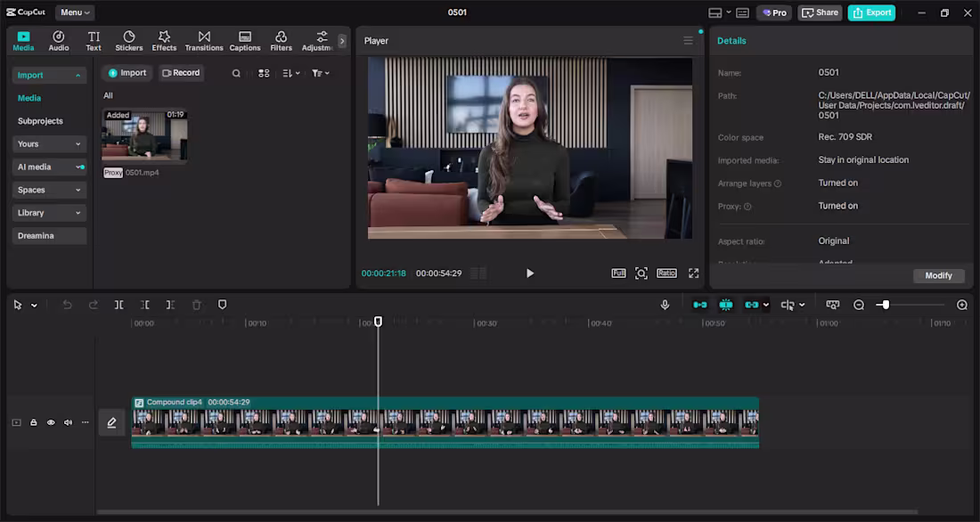Open the Transitions tab
The width and height of the screenshot is (980, 522).
[204, 41]
